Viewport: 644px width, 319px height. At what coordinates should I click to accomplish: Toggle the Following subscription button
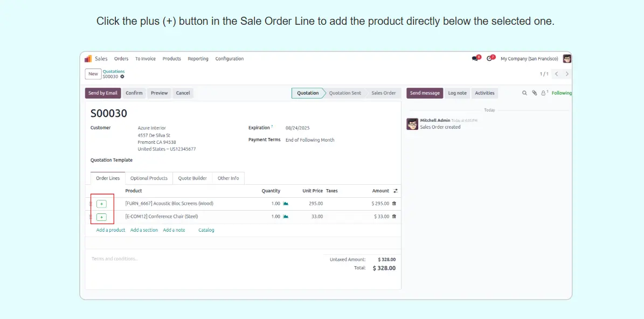click(561, 93)
